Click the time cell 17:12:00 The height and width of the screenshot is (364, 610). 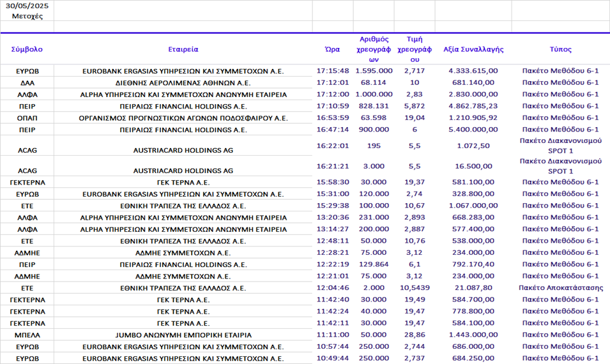333,94
